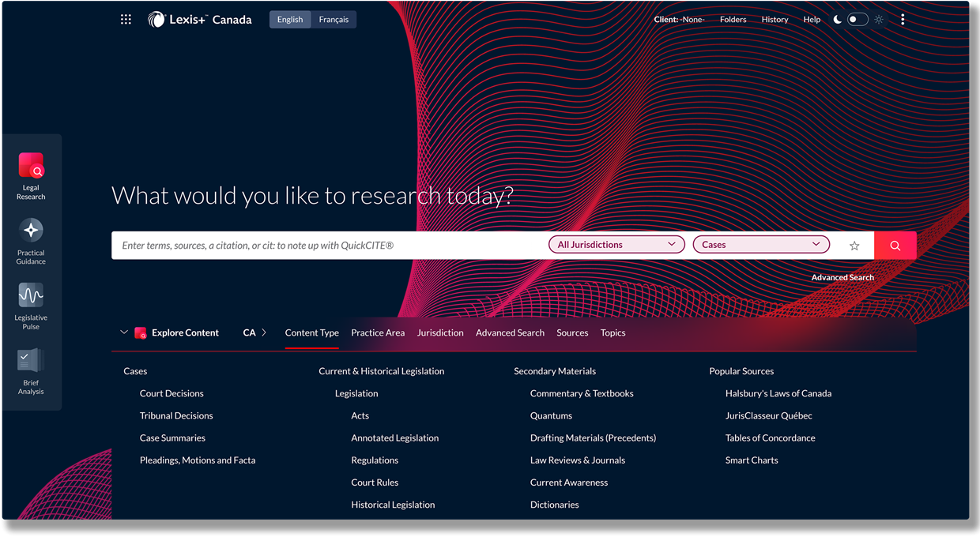Screen dimensions: 980x537
Task: Click the favorites star icon
Action: click(854, 246)
